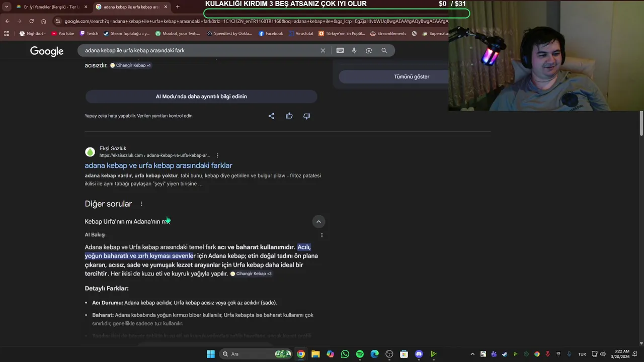Open adana kebap ve urfa kebap arasındaki farklar
644x362 pixels.
[158, 165]
